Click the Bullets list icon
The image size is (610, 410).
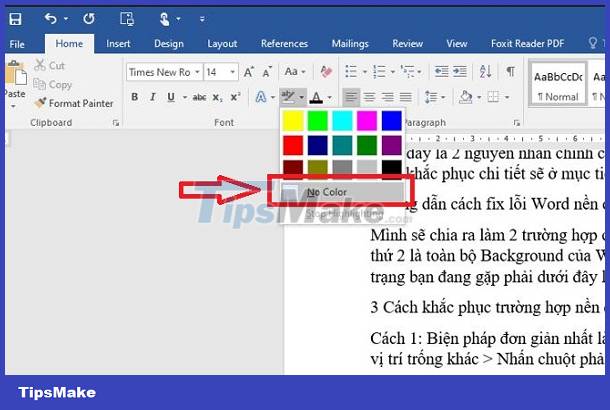pos(351,72)
